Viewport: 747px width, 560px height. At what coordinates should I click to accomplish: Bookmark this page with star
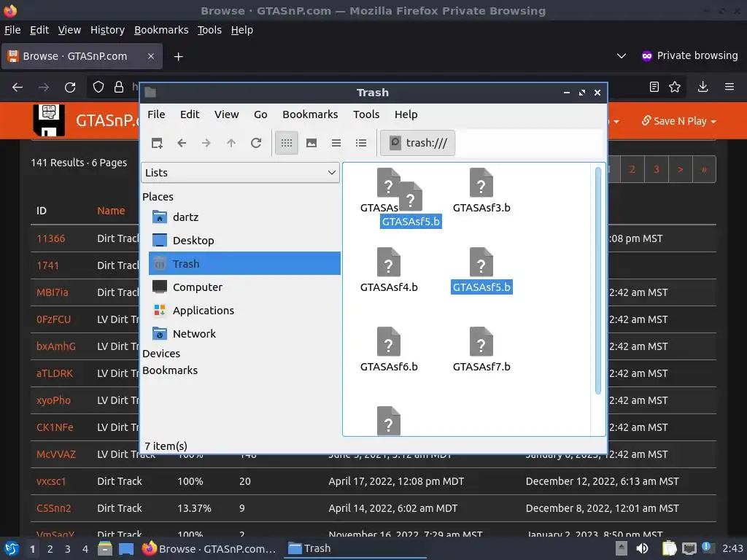click(675, 87)
